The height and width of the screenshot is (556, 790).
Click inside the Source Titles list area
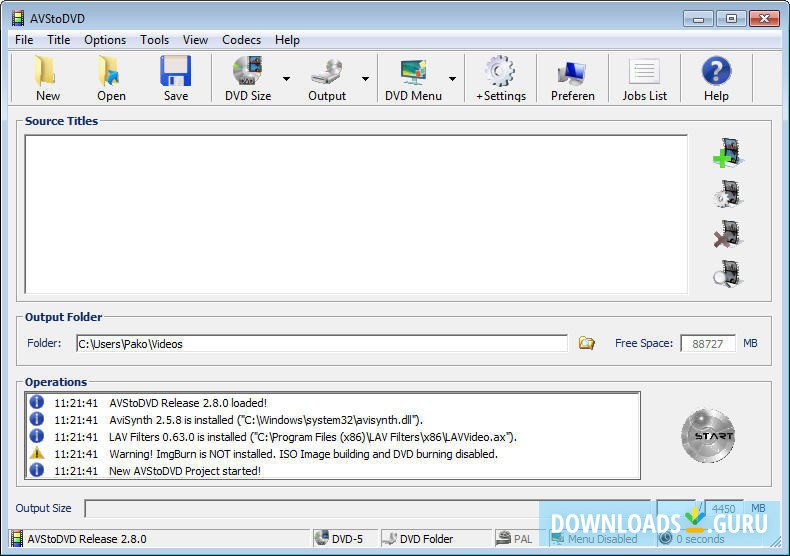click(x=356, y=214)
